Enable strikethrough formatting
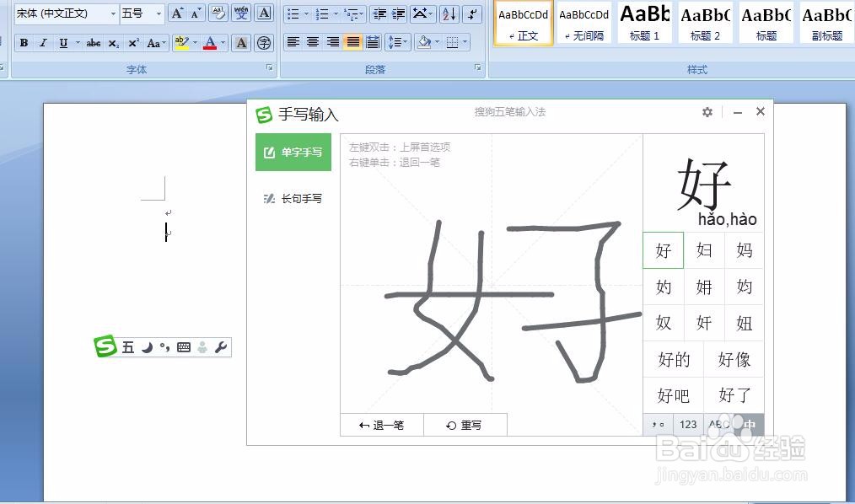Screen dimensions: 855x504 coord(93,43)
